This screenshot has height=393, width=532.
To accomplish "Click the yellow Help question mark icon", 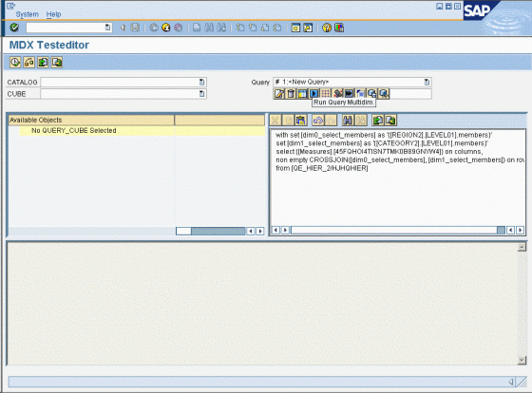I will tap(327, 28).
